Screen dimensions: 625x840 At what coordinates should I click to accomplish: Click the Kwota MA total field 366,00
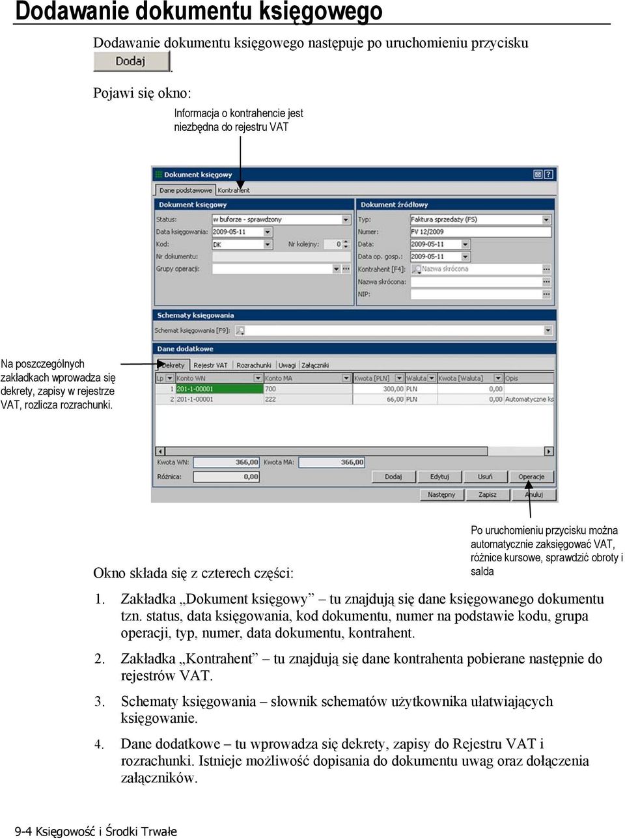332,462
